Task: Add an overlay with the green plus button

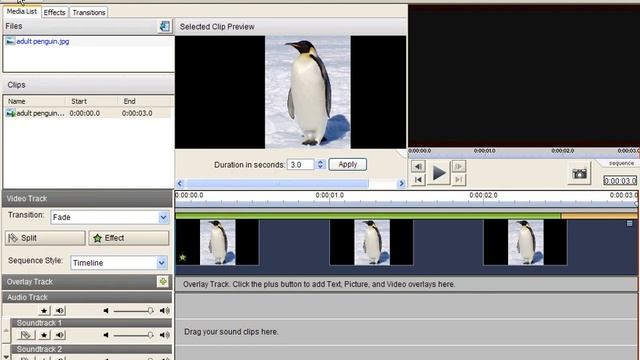Action: tap(163, 282)
